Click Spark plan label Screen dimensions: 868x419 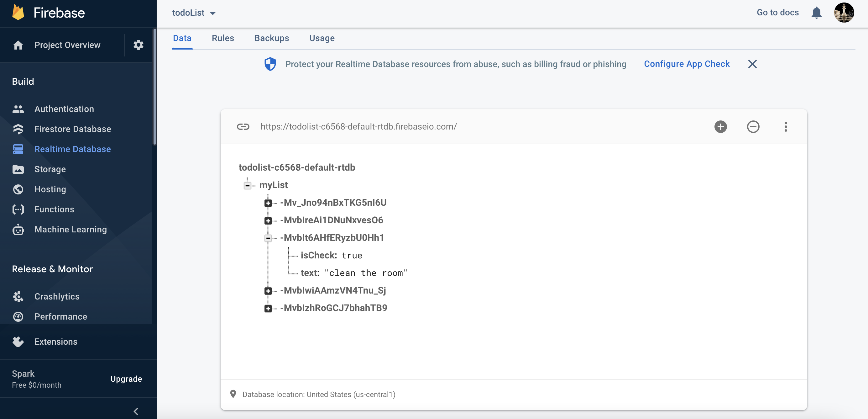23,374
